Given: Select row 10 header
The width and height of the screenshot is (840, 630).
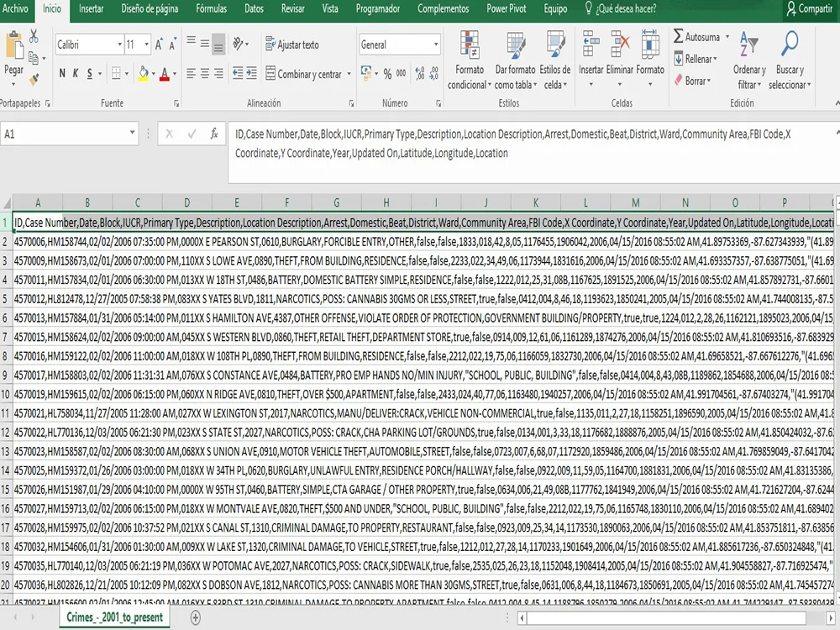Looking at the screenshot, I should pos(5,394).
